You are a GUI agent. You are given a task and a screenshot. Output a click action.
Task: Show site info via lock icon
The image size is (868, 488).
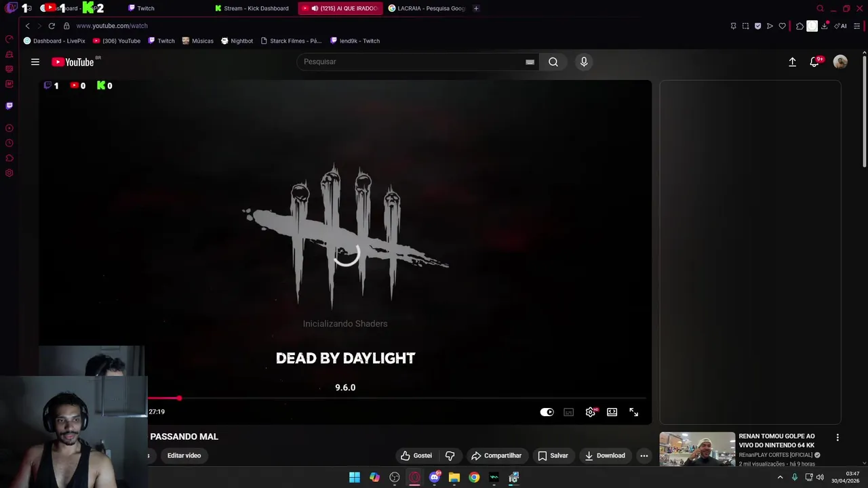pyautogui.click(x=66, y=26)
